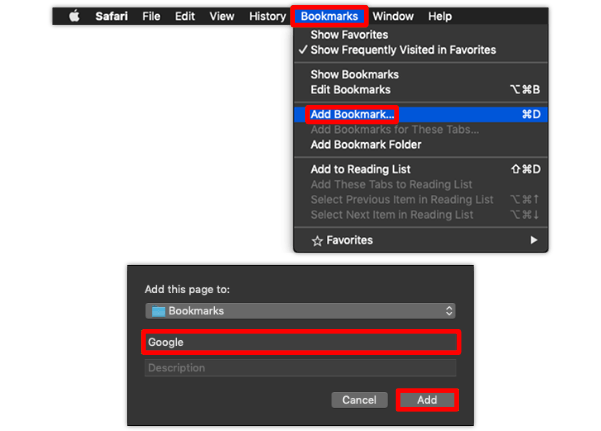Open the History menu

tap(268, 16)
